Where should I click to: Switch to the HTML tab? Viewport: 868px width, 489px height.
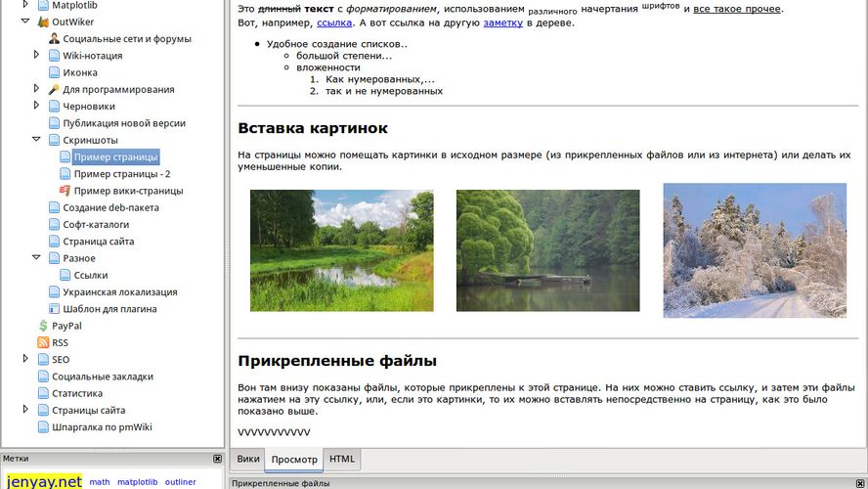342,459
